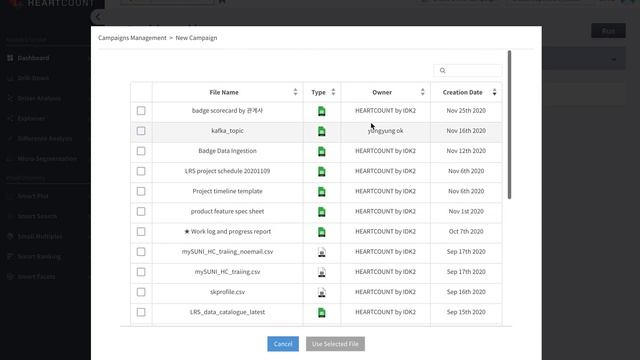The image size is (640, 360).
Task: Click date 'Sep 15th 2020'
Action: click(x=466, y=312)
